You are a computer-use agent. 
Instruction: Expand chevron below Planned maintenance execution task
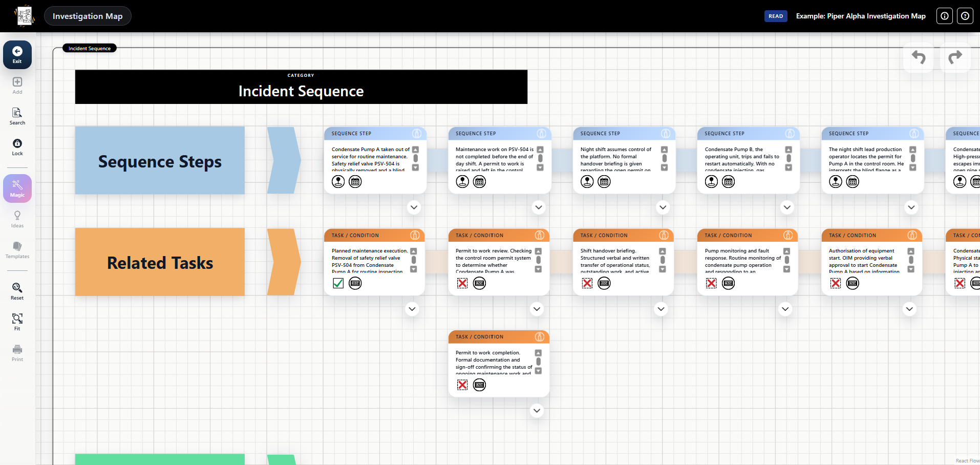(x=412, y=309)
